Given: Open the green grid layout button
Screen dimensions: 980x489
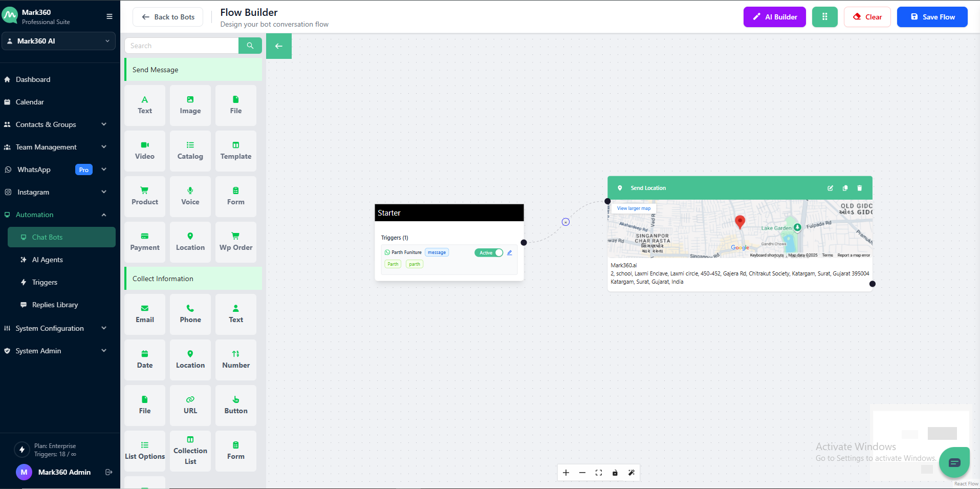Looking at the screenshot, I should [824, 17].
